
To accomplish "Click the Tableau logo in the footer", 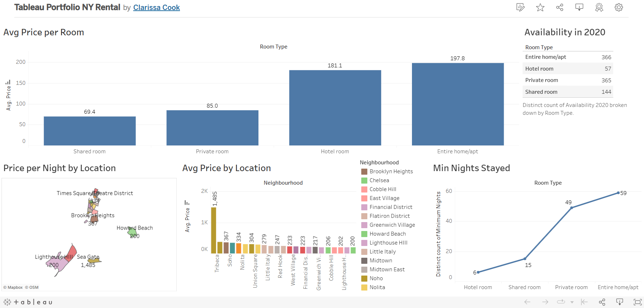I will [x=28, y=302].
